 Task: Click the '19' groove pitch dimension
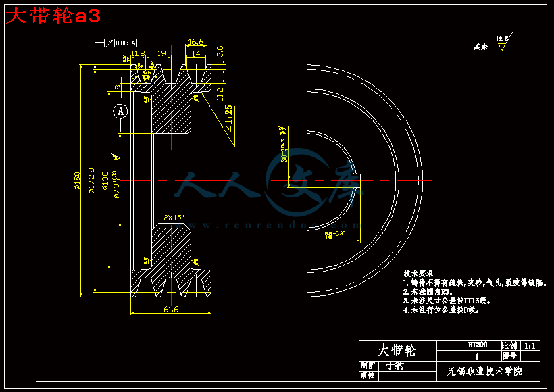click(x=161, y=53)
